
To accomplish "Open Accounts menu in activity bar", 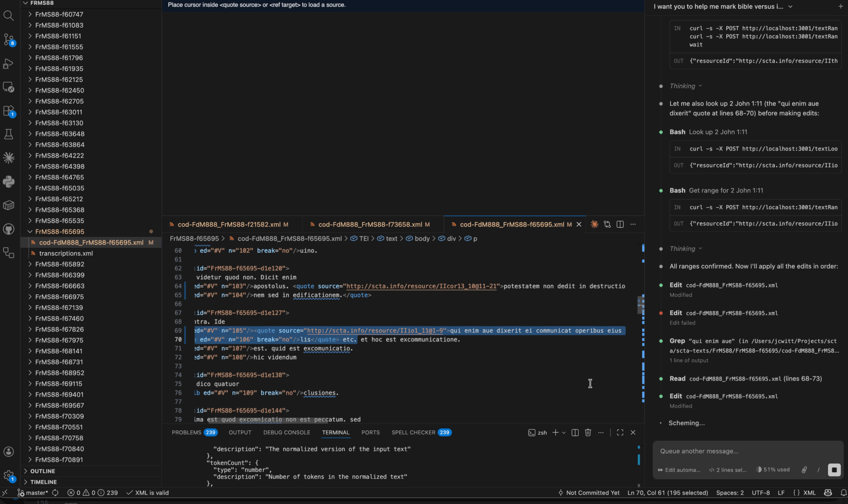I will coord(8,452).
